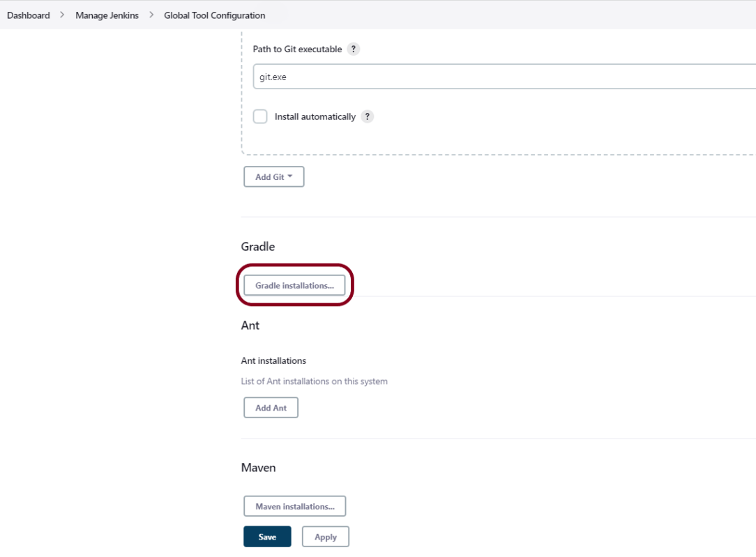Image resolution: width=756 pixels, height=557 pixels.
Task: Expand Maven installations list
Action: click(x=294, y=506)
